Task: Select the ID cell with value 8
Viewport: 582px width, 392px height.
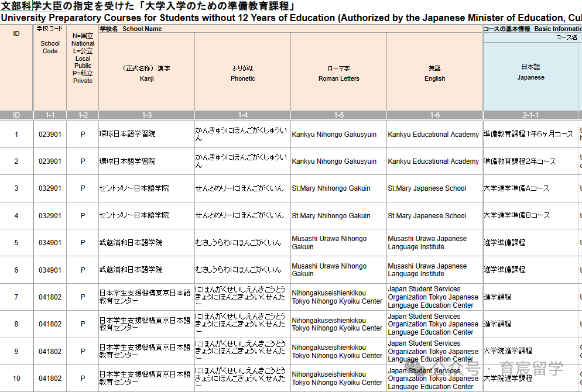Action: click(16, 324)
